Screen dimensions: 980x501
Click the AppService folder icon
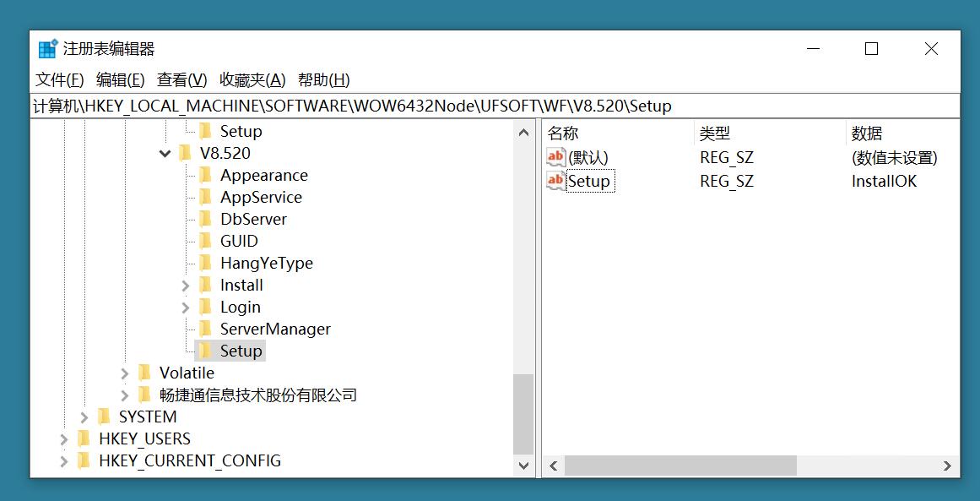point(205,197)
